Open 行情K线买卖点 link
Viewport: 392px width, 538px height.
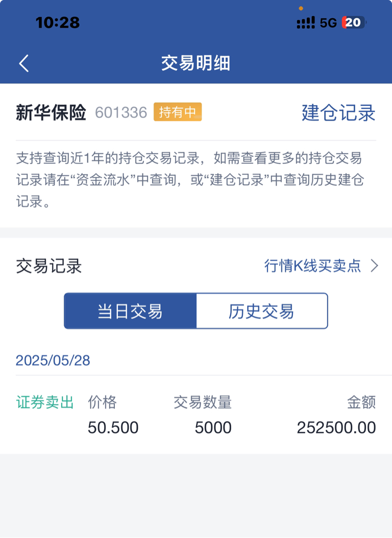(x=312, y=266)
